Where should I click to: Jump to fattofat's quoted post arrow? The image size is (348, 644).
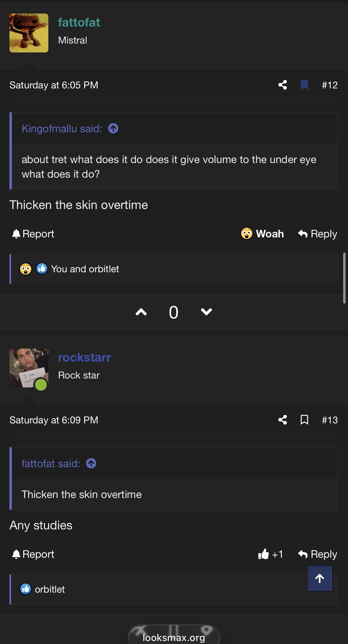coord(91,463)
